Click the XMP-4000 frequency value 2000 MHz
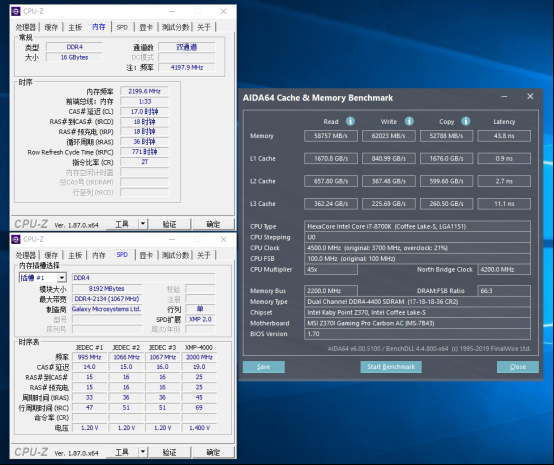The height and width of the screenshot is (465, 554). 199,357
